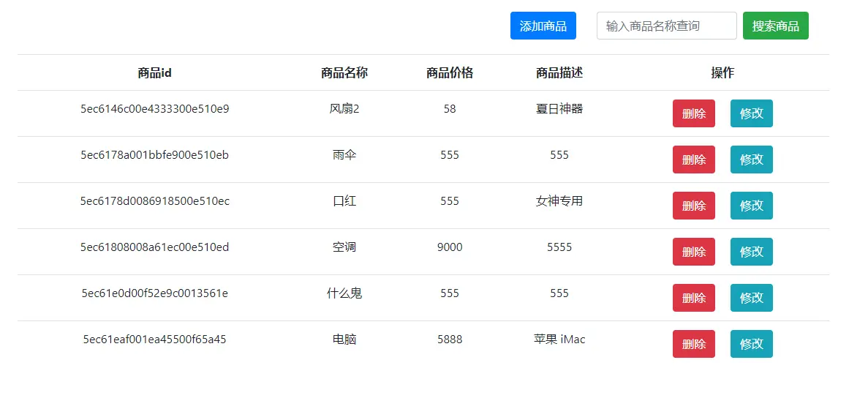Click the 添加商品 button
The width and height of the screenshot is (868, 420).
(543, 26)
